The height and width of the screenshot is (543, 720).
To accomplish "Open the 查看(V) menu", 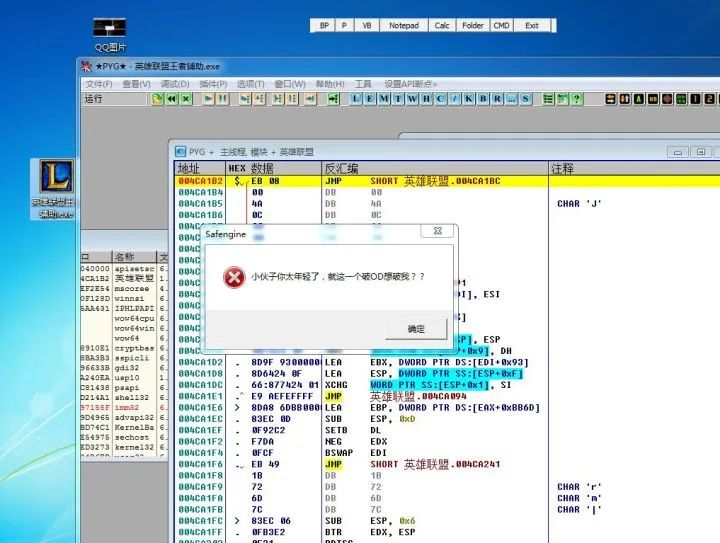I will coord(136,84).
